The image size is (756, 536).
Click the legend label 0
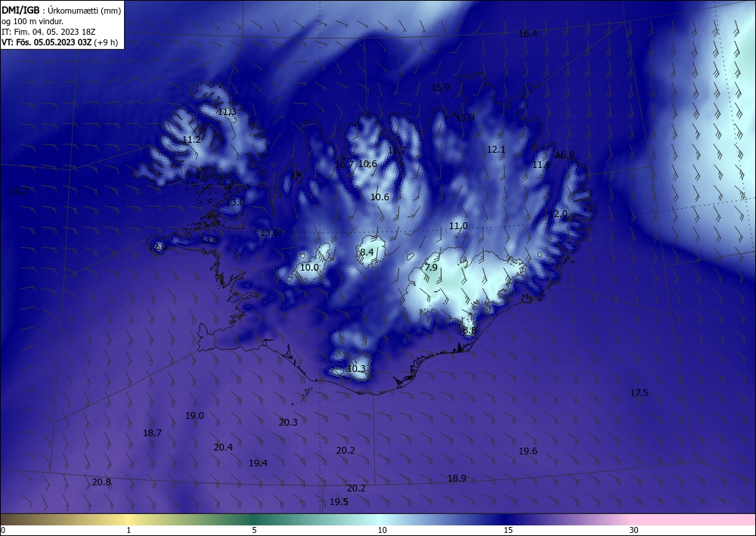pyautogui.click(x=3, y=531)
